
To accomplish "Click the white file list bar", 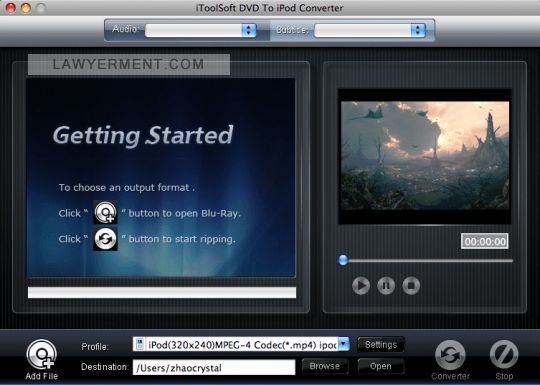I will 162,292.
